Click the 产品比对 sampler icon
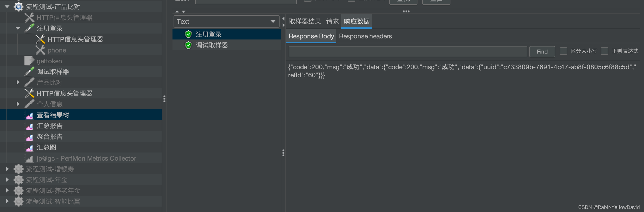The image size is (644, 212). 29,82
